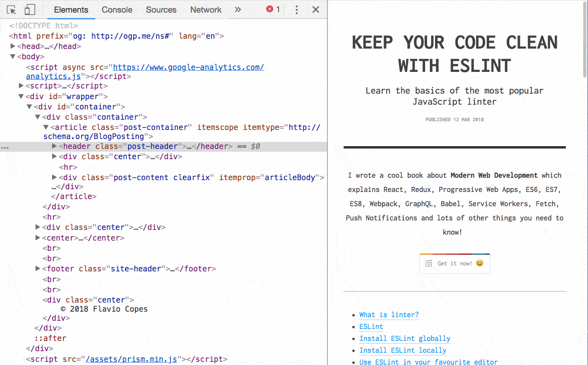Close the DevTools panel

(316, 10)
